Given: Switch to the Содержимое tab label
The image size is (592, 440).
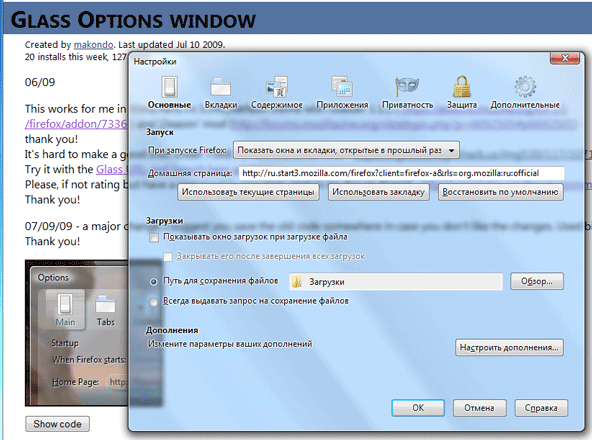Looking at the screenshot, I should click(x=277, y=105).
